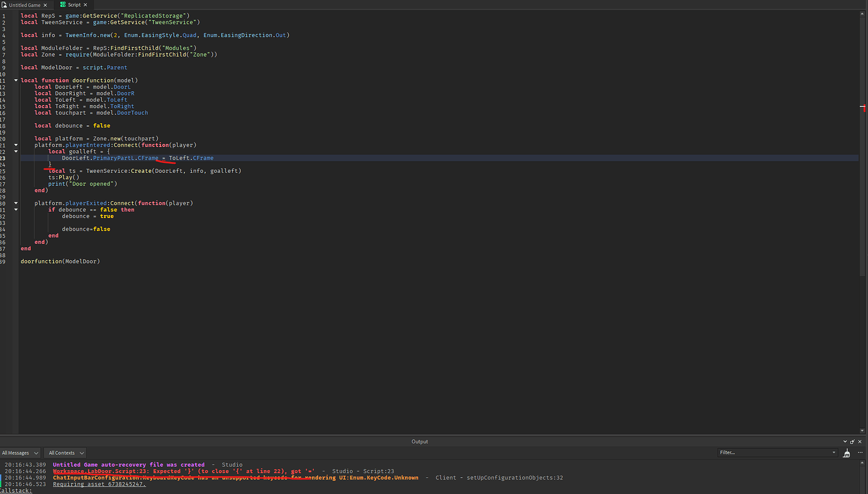
Task: Pop out the Output panel to float it
Action: point(852,441)
